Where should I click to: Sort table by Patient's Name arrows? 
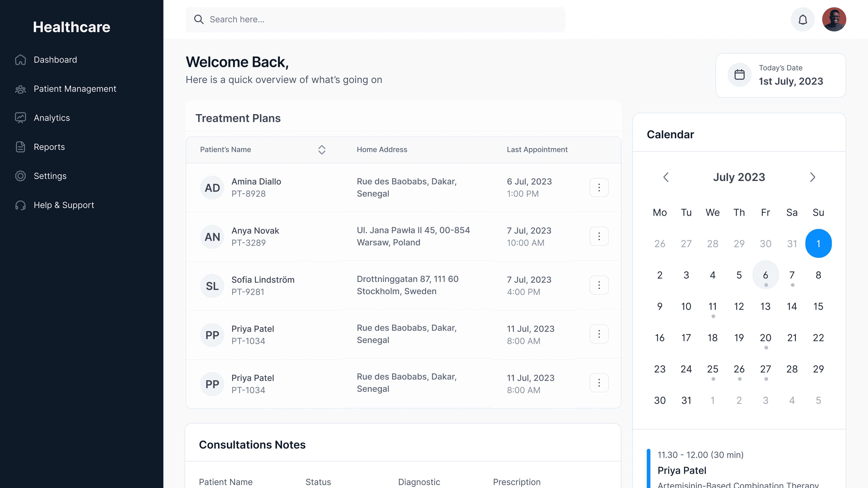pos(322,150)
